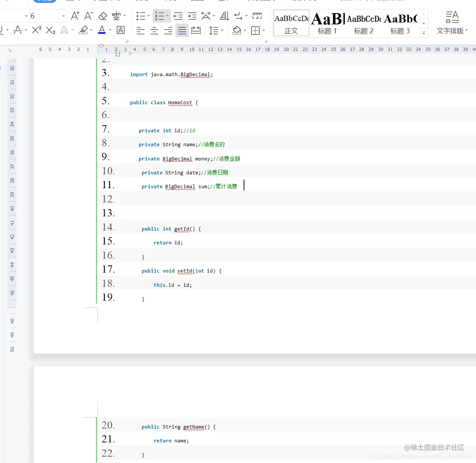The image size is (476, 463).
Task: Click 'import java.math.BigDecimal;' line
Action: click(171, 75)
